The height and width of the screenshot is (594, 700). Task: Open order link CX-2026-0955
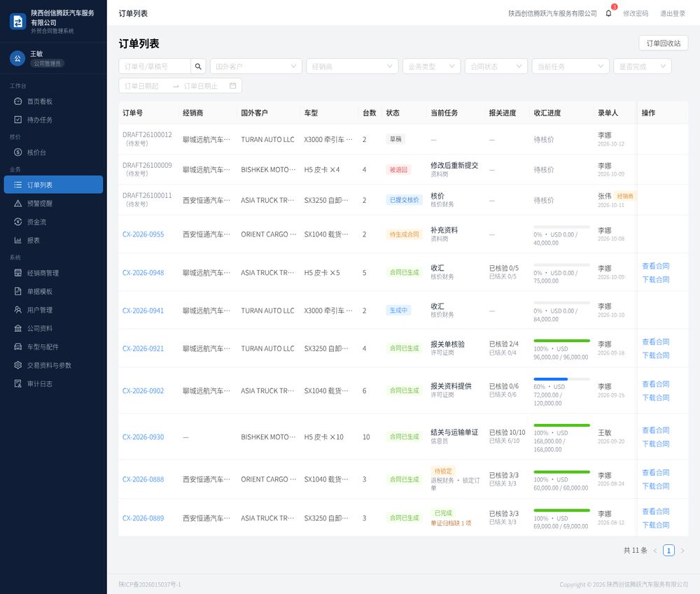[x=143, y=234]
